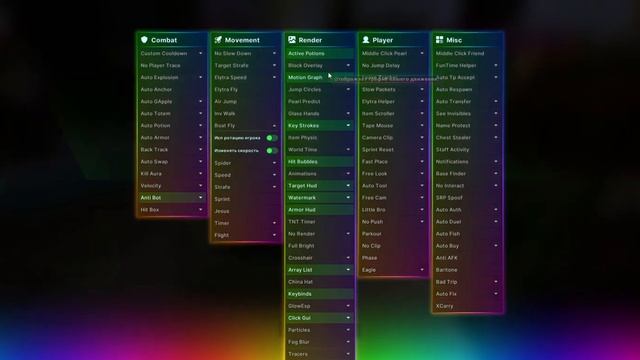Image resolution: width=640 pixels, height=360 pixels.
Task: Expand Custom Cooldown settings arrow
Action: click(x=200, y=53)
